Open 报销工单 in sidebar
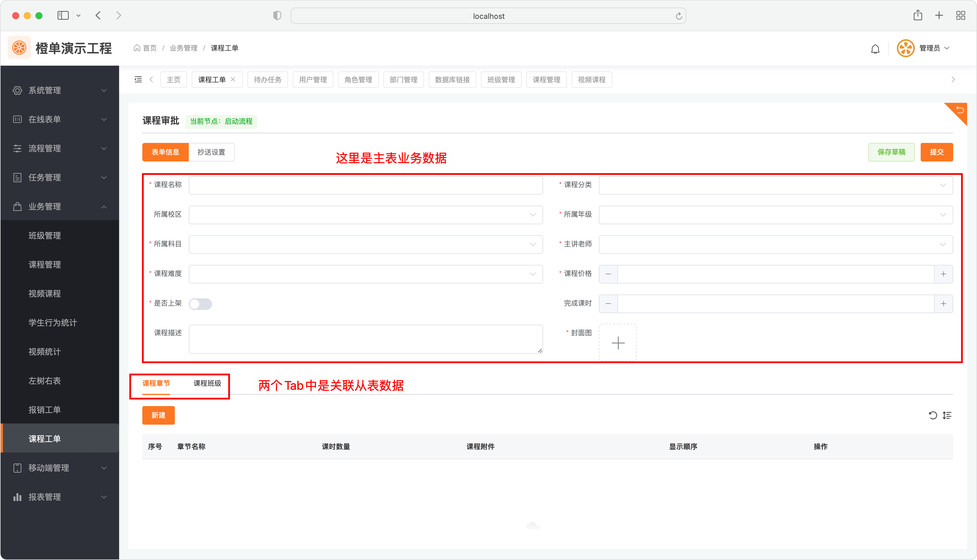Screen dimensions: 977x560 click(60, 410)
